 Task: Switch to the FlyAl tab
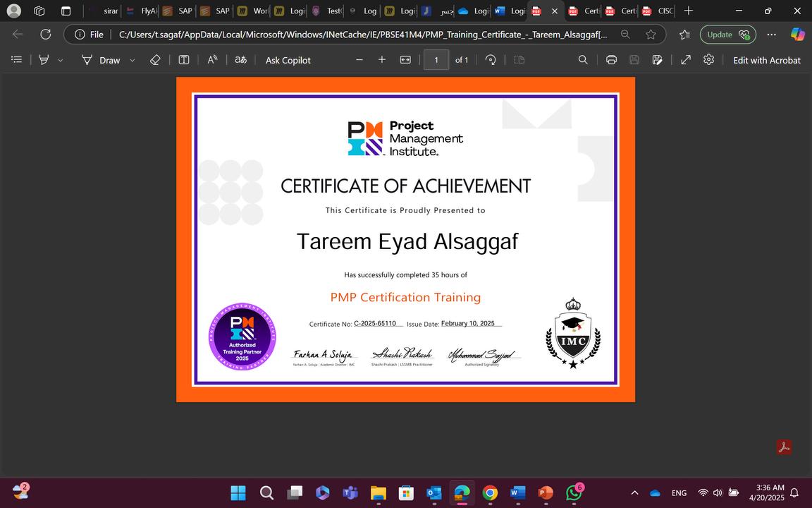(x=142, y=11)
